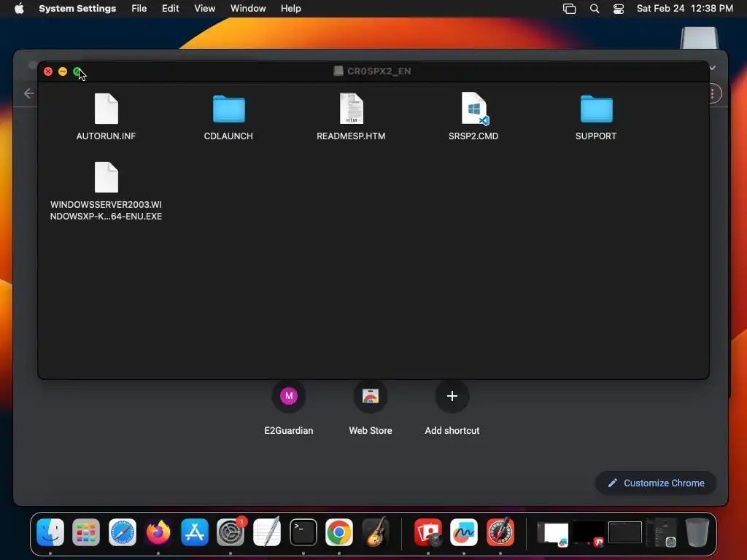
Task: Open the Web Store shortcut in Chrome
Action: [x=371, y=396]
